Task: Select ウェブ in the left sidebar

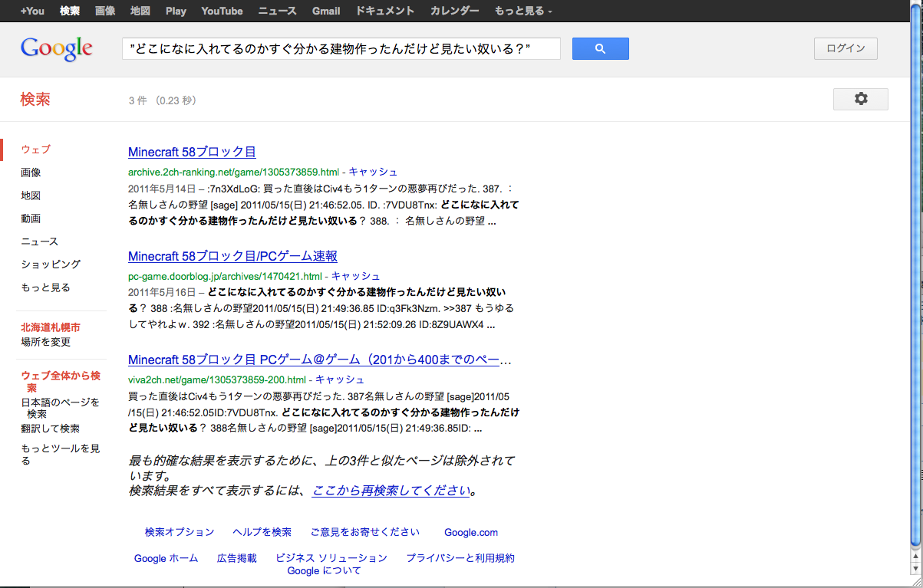Action: pos(36,149)
